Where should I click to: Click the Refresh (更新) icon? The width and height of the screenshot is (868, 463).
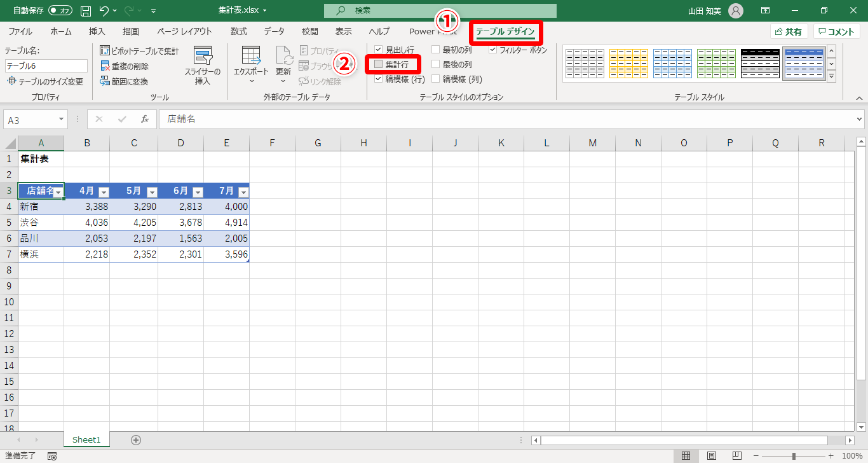[x=283, y=66]
